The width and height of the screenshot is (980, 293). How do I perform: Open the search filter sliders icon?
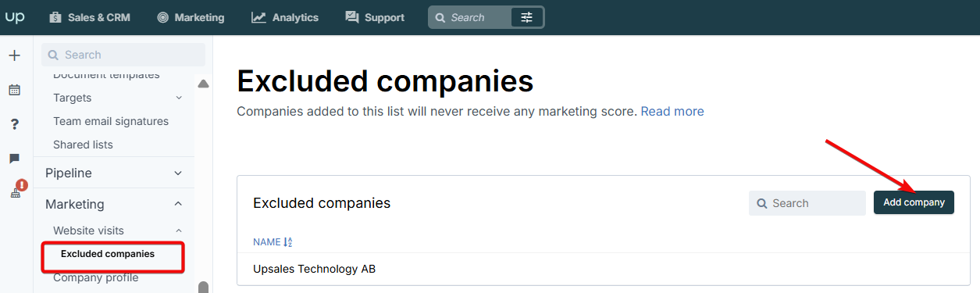[x=526, y=17]
